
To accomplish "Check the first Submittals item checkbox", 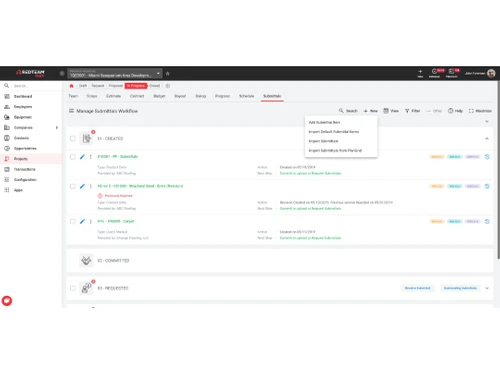I will pyautogui.click(x=73, y=157).
